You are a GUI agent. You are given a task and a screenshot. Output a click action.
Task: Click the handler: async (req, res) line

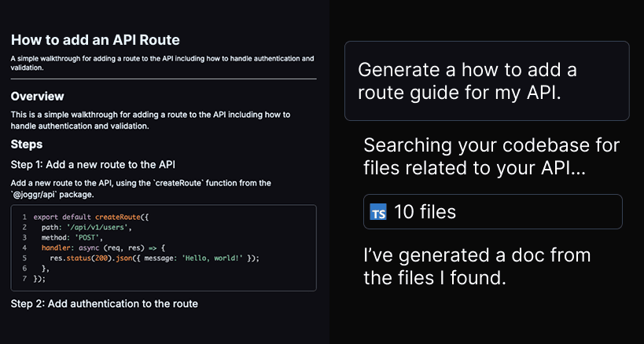coord(103,247)
